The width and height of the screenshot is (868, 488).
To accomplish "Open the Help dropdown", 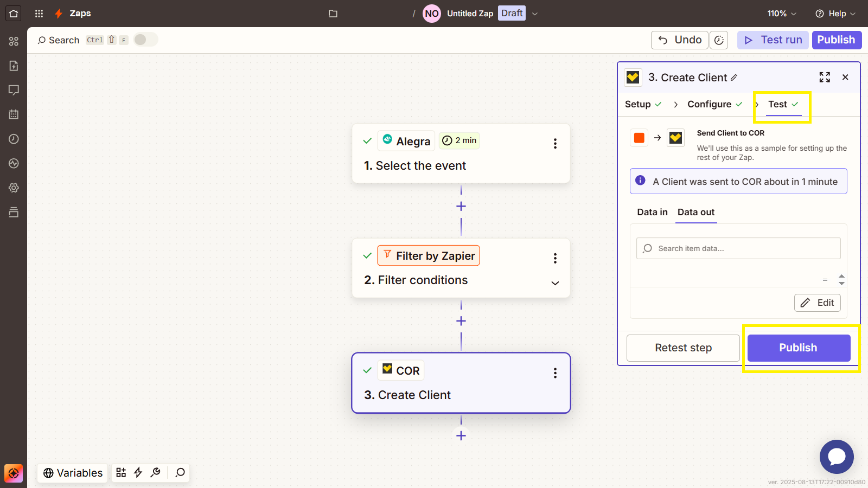I will click(x=835, y=14).
